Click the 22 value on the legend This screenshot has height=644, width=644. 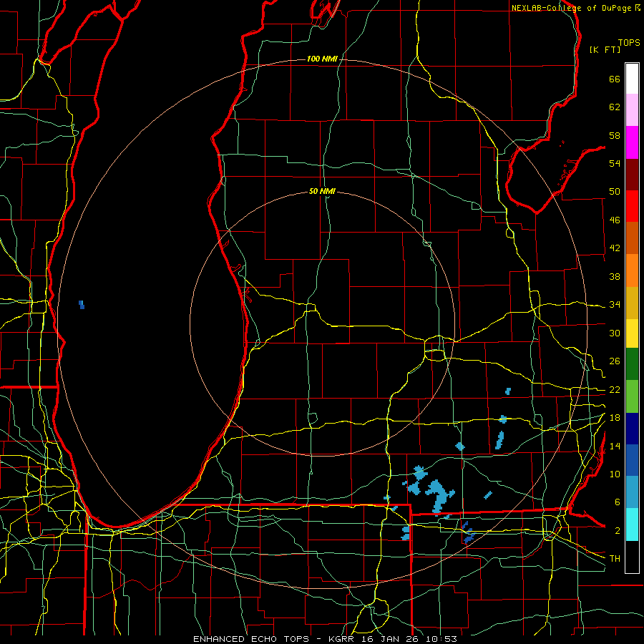click(615, 390)
